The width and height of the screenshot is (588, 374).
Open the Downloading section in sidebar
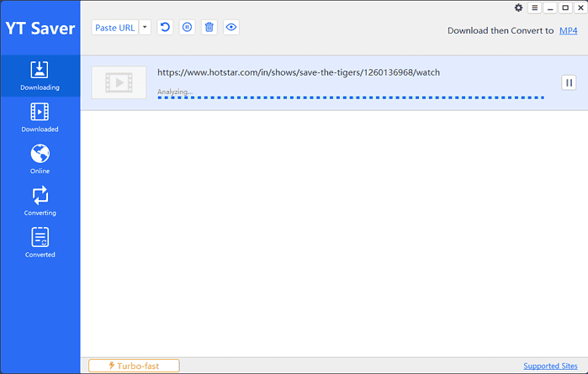coord(40,76)
